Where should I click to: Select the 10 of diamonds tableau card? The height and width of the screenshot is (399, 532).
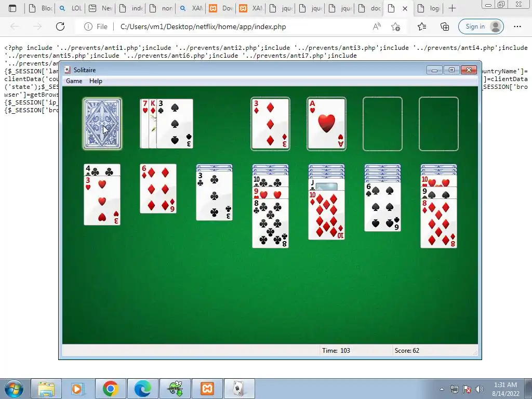coord(326,215)
